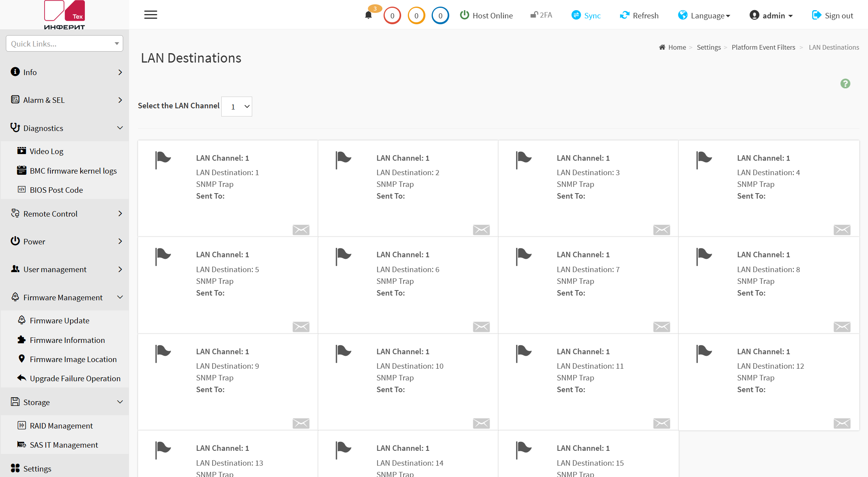The width and height of the screenshot is (868, 477).
Task: Click the Host Online power icon
Action: (x=464, y=15)
